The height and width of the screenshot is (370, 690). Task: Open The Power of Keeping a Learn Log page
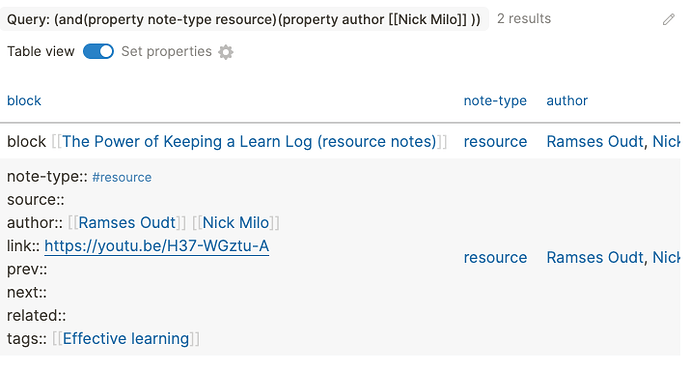(x=249, y=142)
